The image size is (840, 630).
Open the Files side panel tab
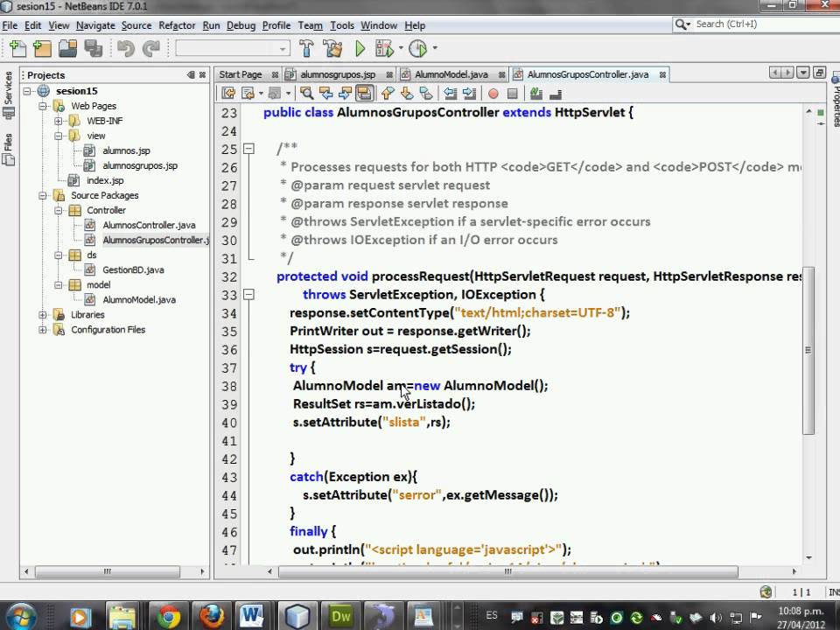coord(8,150)
